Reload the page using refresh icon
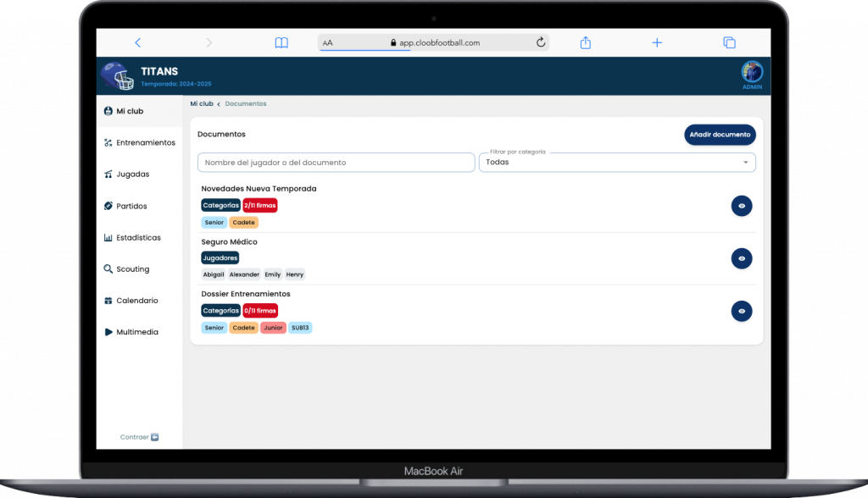Image resolution: width=868 pixels, height=498 pixels. pos(540,42)
